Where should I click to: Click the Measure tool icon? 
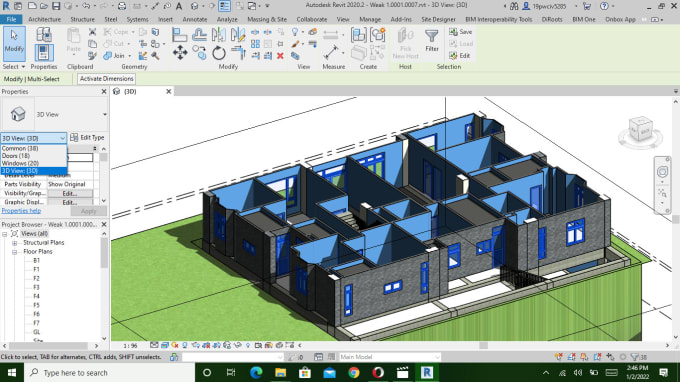click(331, 52)
